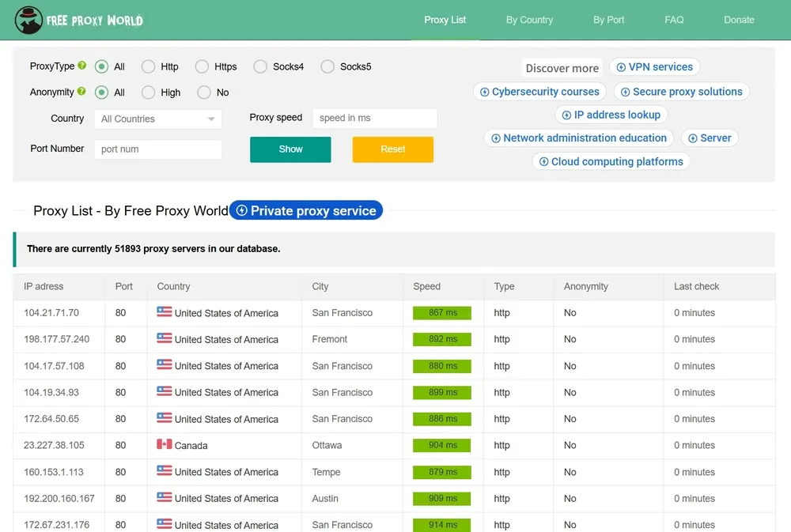This screenshot has height=532, width=791.
Task: Select the Socks5 proxy type radio button
Action: tap(327, 67)
